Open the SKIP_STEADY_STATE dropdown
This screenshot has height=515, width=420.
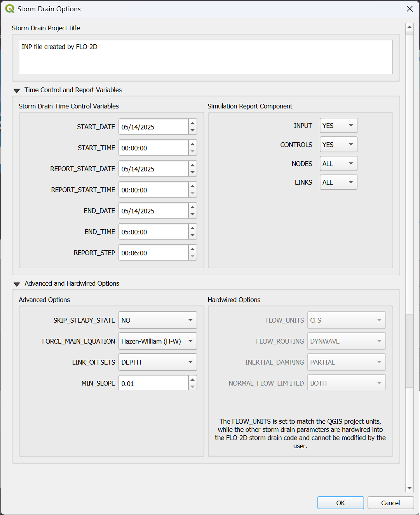157,320
